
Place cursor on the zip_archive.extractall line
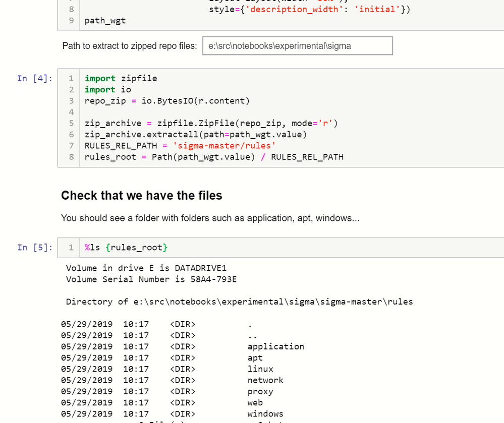point(195,134)
